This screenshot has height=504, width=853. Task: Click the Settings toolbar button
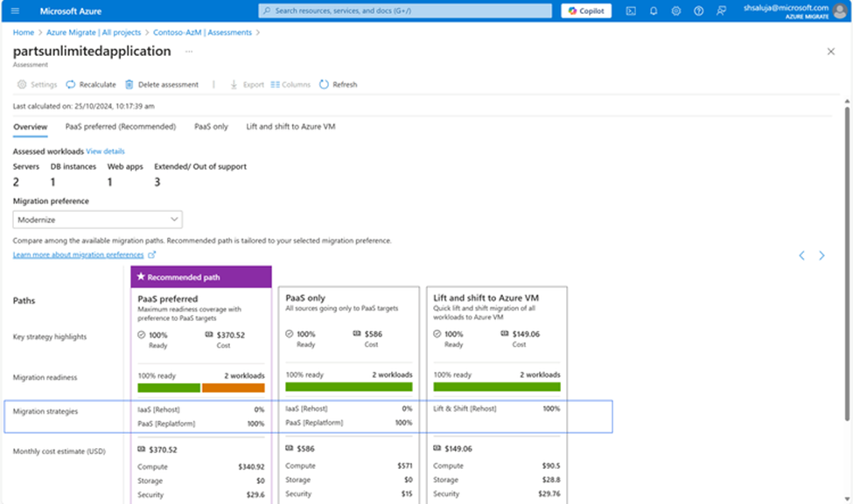click(x=37, y=84)
